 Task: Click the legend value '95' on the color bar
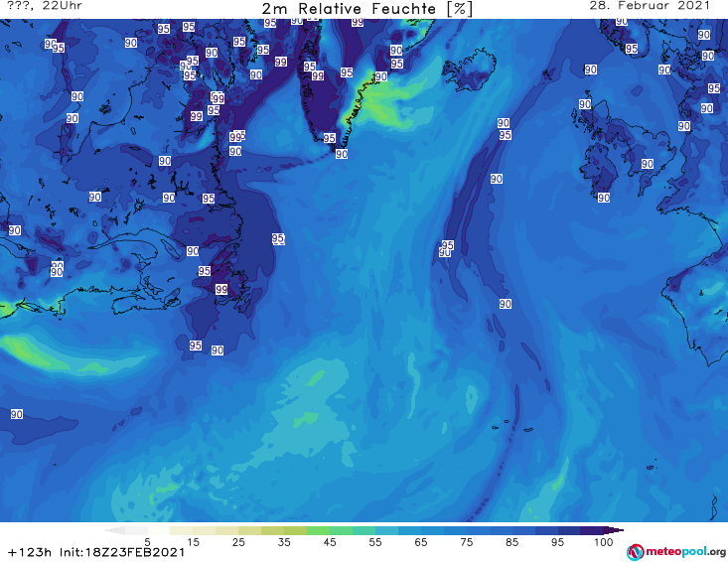coord(557,542)
